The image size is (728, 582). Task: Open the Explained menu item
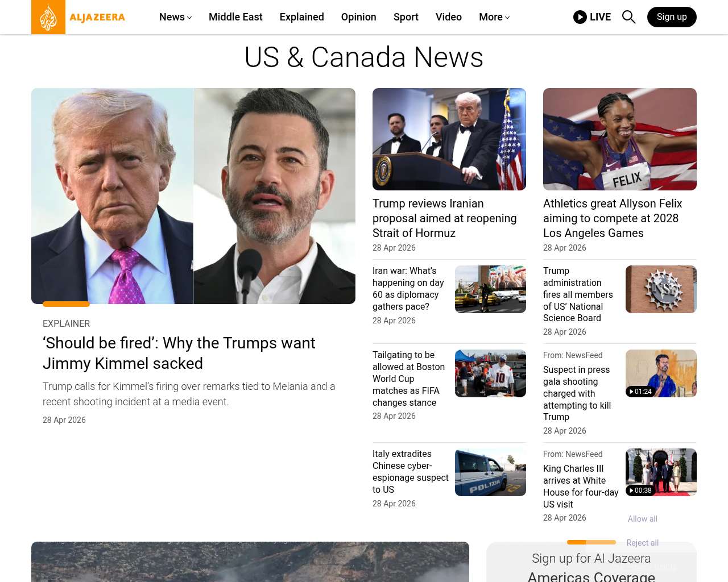(x=302, y=17)
